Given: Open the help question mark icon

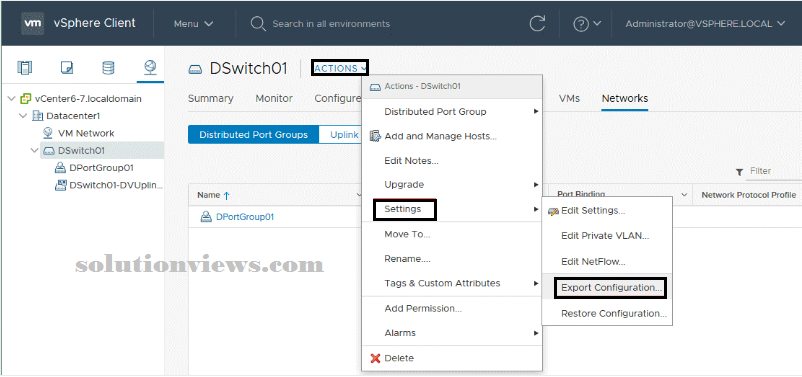Looking at the screenshot, I should (581, 24).
